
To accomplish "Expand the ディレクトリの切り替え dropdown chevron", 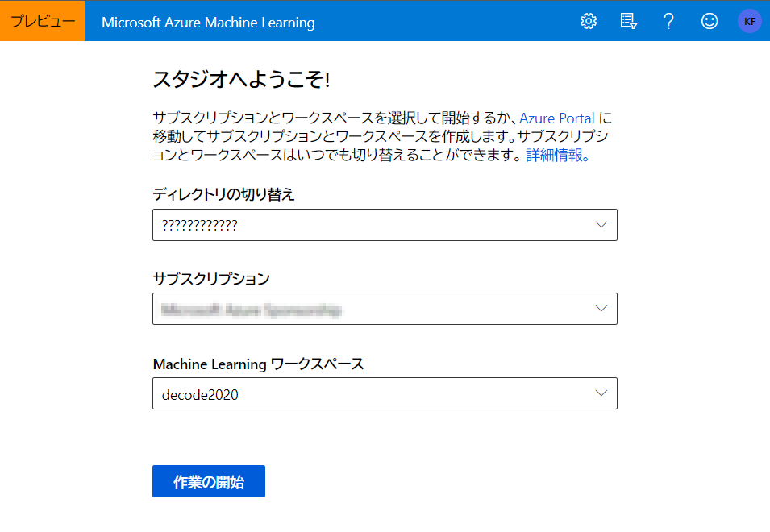I will 601,225.
